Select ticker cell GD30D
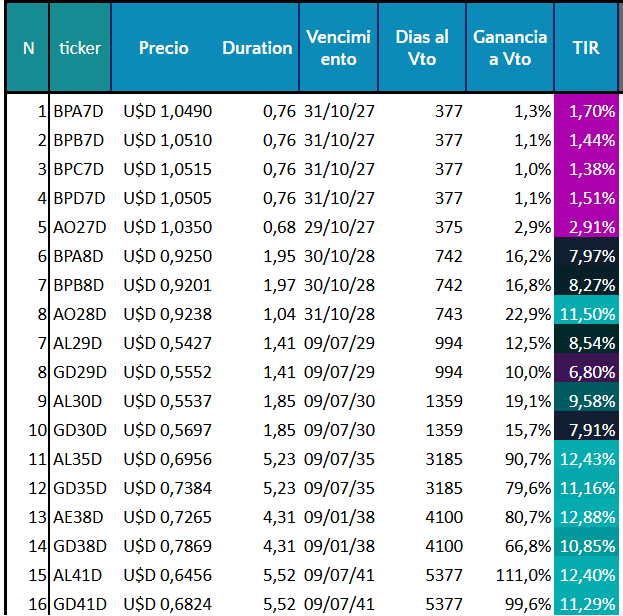Image resolution: width=623 pixels, height=616 pixels. (80, 430)
